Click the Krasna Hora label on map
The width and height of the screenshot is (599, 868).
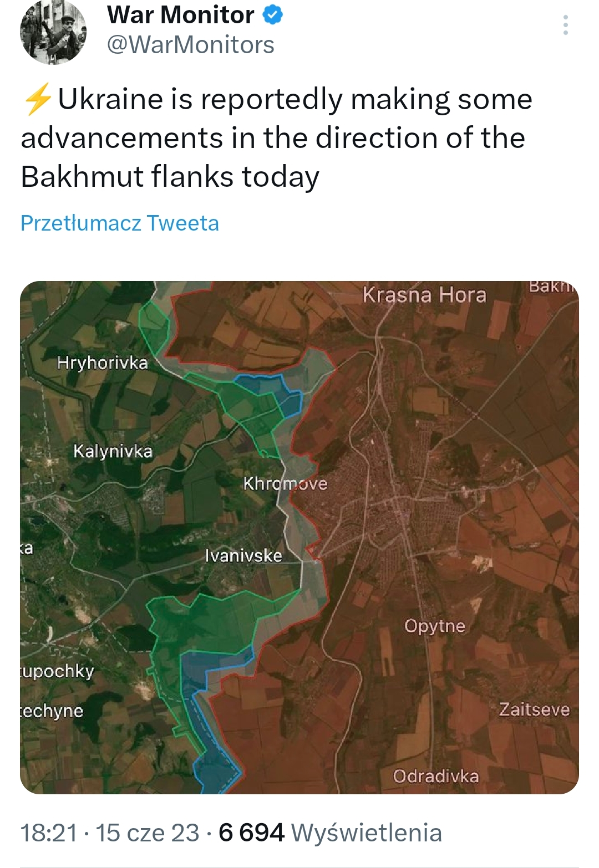pos(424,295)
